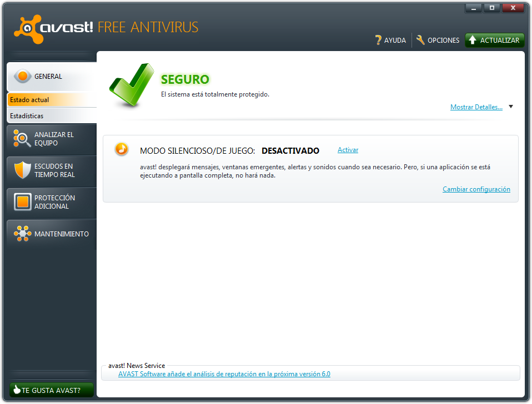The height and width of the screenshot is (404, 532).
Task: Expand details with the black triangle arrow
Action: [511, 107]
